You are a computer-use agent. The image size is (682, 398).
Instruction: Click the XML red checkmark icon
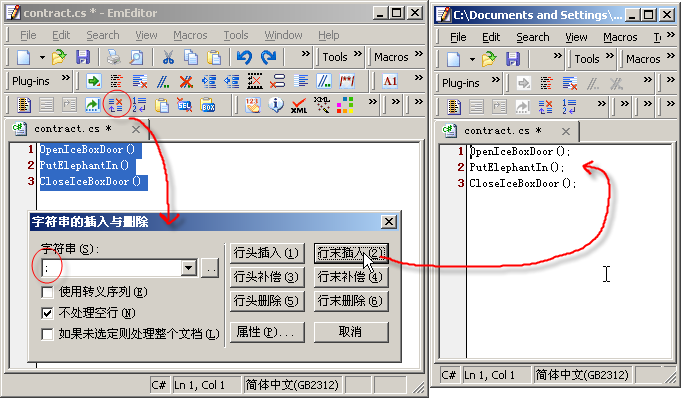coord(299,105)
